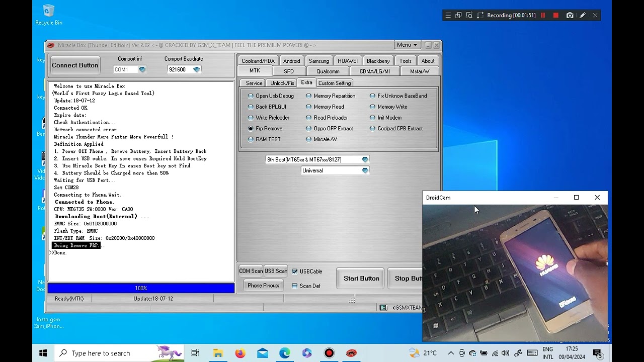Open the recording pen annotation tool
The image size is (644, 362).
pyautogui.click(x=582, y=16)
